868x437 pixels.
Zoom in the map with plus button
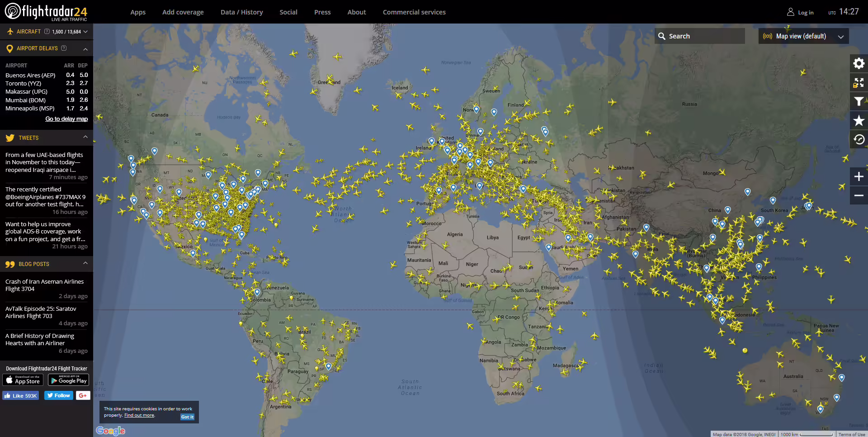point(859,176)
